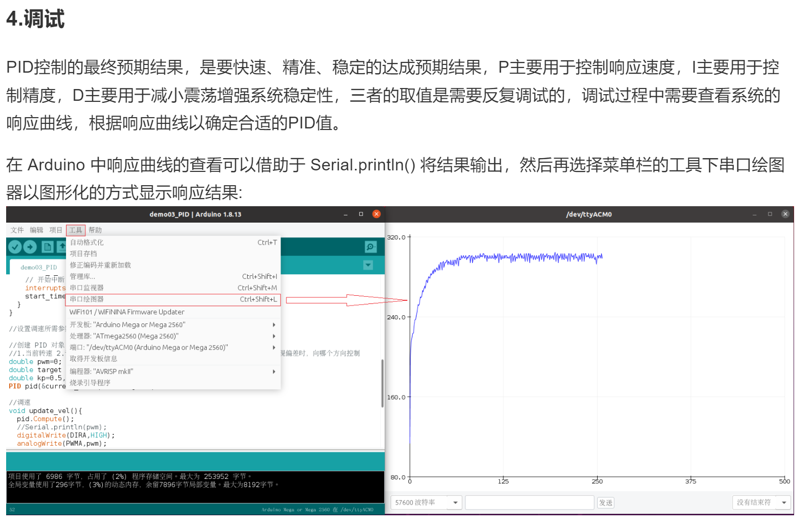Expand 开发板 Arduino Mega submenu
The height and width of the screenshot is (526, 812).
pyautogui.click(x=173, y=325)
